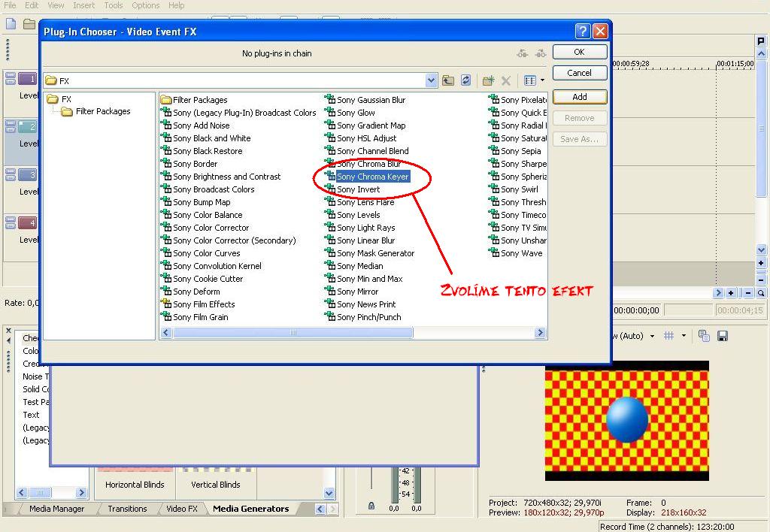
Task: Select the FX root node in the tree
Action: click(66, 99)
